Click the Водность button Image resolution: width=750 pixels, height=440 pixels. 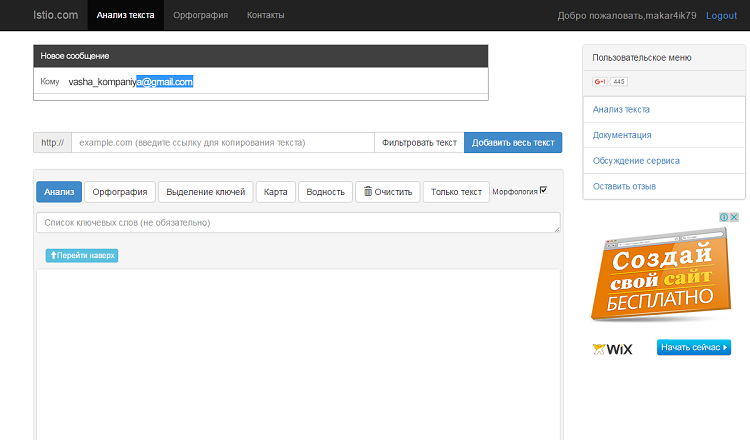tap(325, 192)
